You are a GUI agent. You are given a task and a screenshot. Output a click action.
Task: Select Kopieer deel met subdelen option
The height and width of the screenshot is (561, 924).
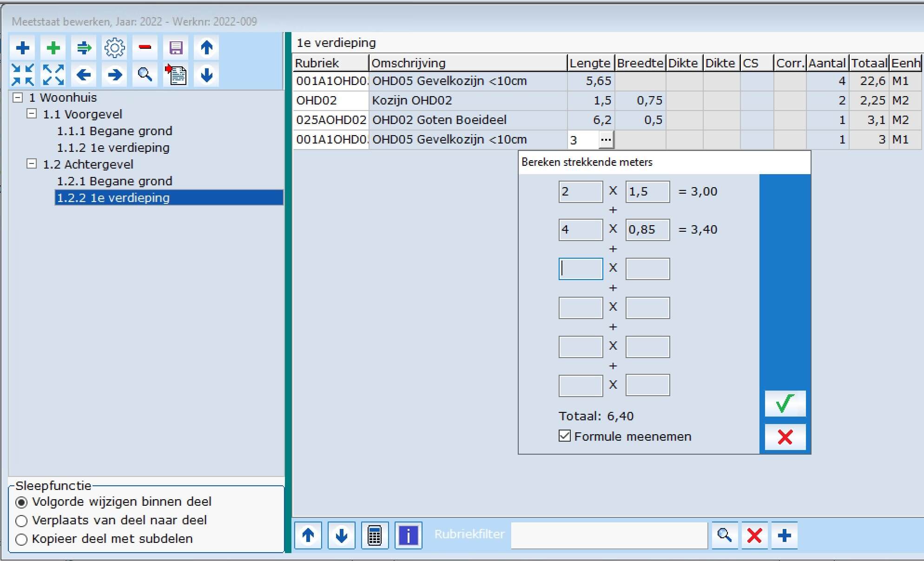(x=21, y=539)
